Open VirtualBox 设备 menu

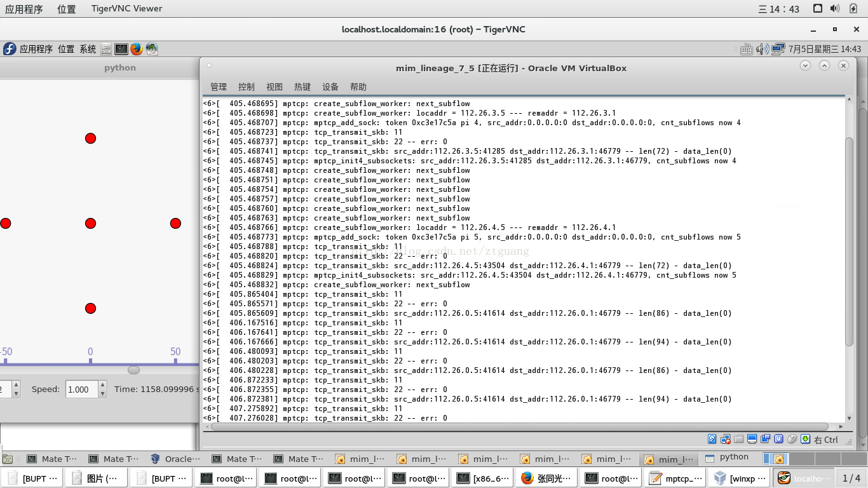[x=330, y=87]
